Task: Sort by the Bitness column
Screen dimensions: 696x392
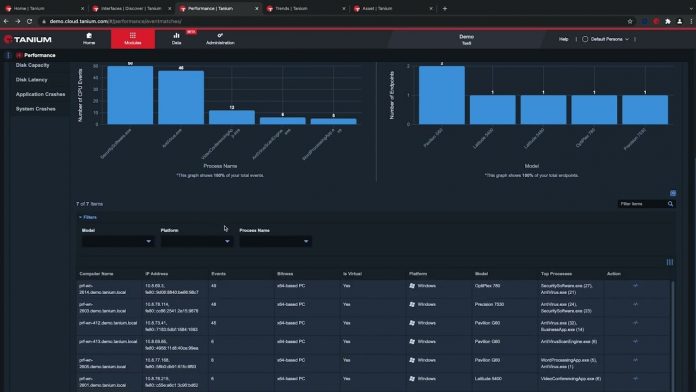Action: tap(285, 274)
